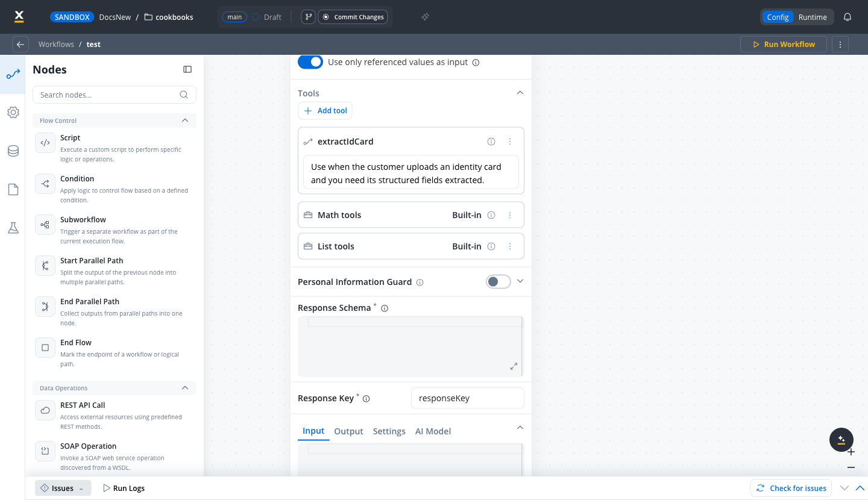Viewport: 868px width, 500px height.
Task: Open the Run Logs tab
Action: (x=124, y=488)
